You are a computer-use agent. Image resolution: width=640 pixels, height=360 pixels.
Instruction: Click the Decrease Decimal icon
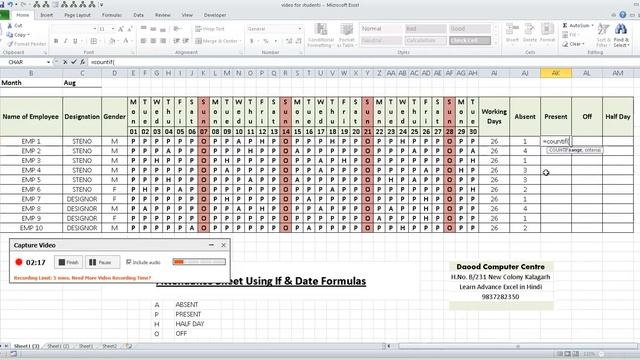tap(299, 41)
